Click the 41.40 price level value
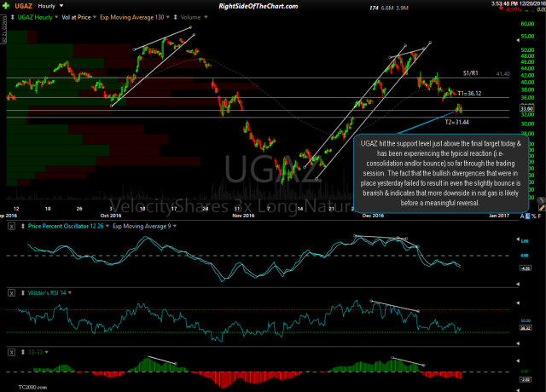Viewport: 546px width, 392px height. tap(503, 74)
